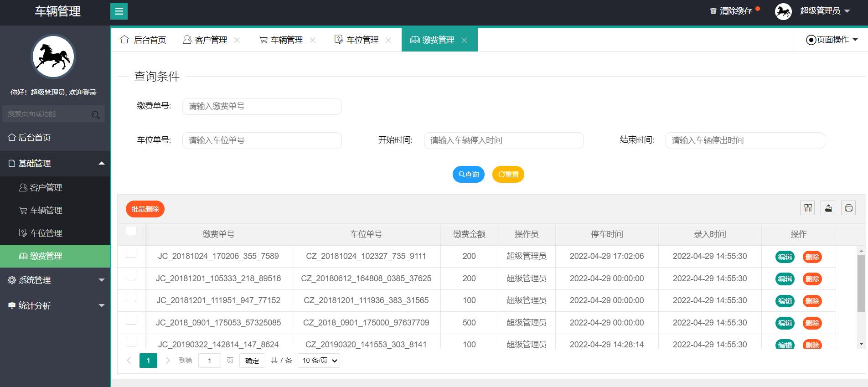
Task: Check the row JC_20181024_170206_355_7589 checkbox
Action: point(131,253)
